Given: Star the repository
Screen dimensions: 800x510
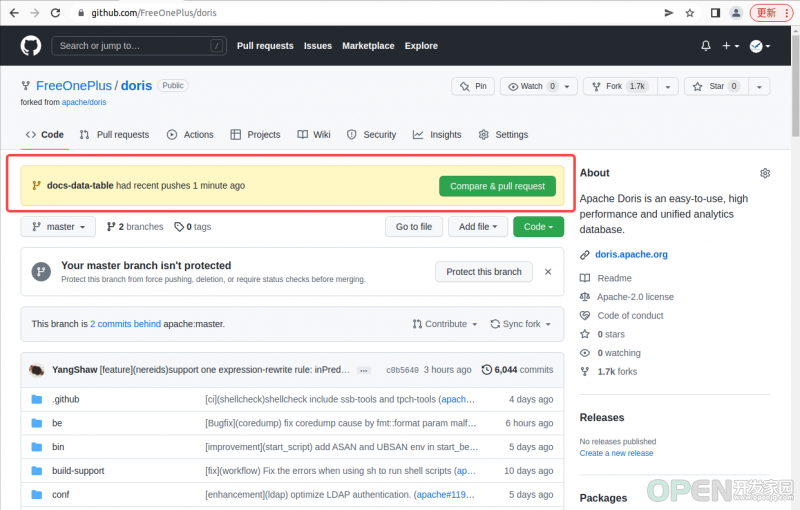Looking at the screenshot, I should 716,86.
